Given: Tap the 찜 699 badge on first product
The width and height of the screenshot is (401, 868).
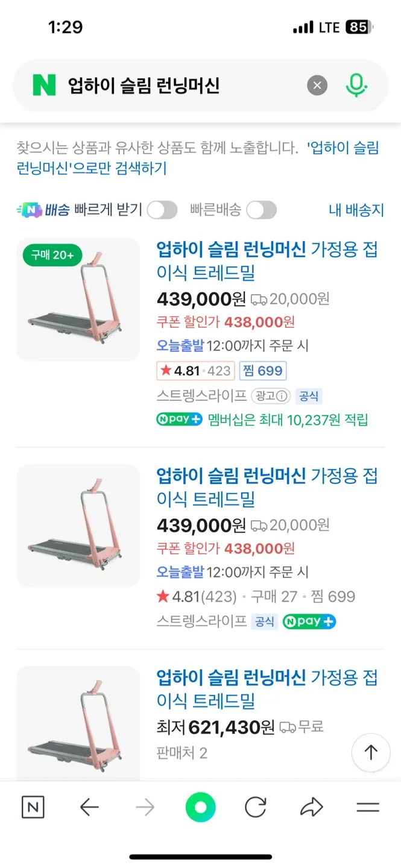Looking at the screenshot, I should click(x=263, y=371).
